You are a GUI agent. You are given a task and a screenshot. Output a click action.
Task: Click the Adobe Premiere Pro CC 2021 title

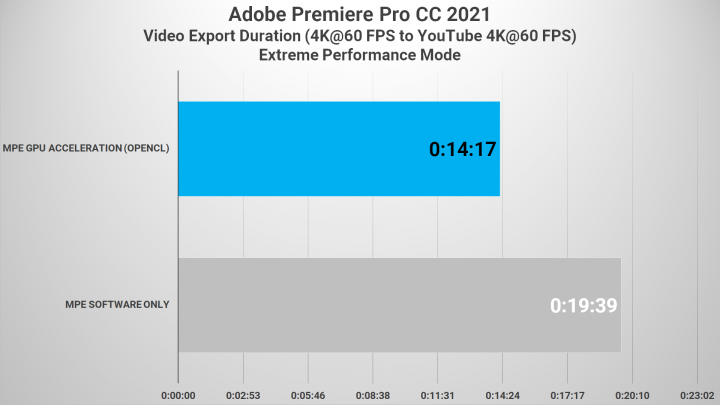[x=360, y=14]
